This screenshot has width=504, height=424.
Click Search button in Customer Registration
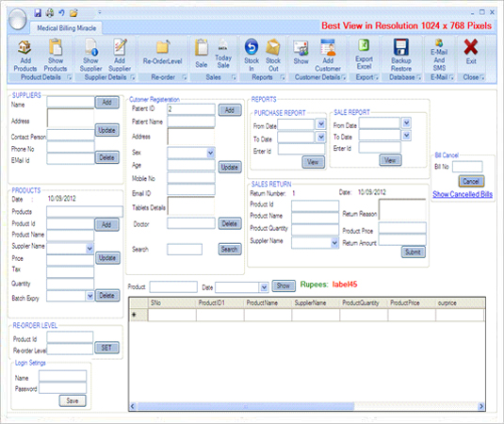click(x=230, y=249)
